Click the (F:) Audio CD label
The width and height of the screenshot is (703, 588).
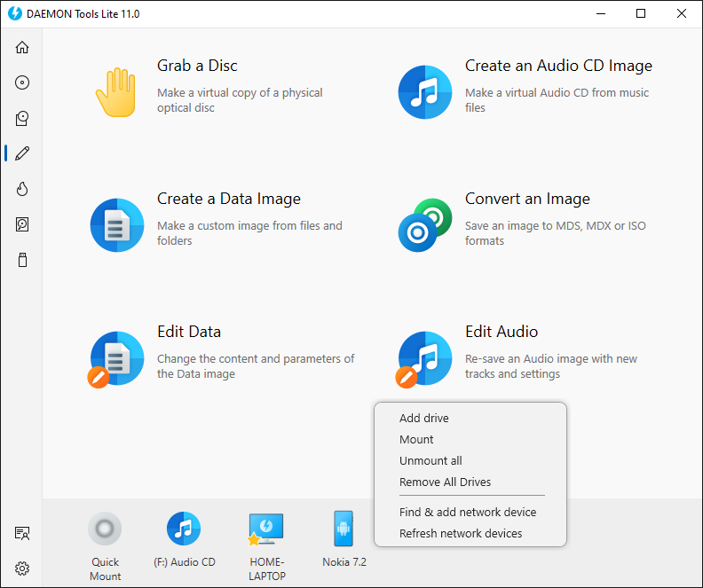[185, 562]
